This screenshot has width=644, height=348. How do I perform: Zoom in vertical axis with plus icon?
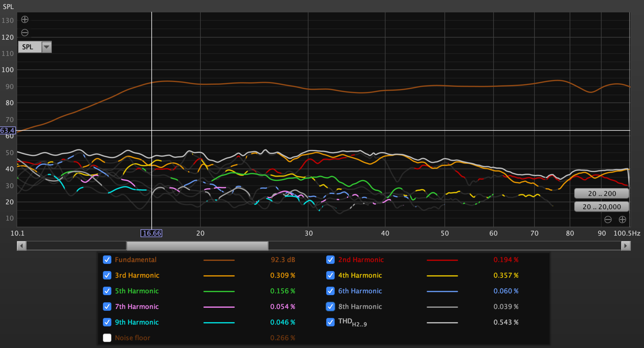click(x=25, y=19)
